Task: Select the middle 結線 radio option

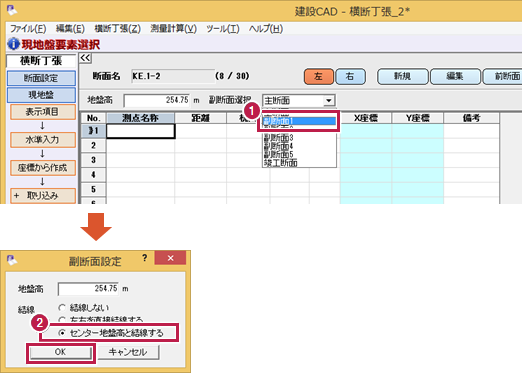Action: coord(62,320)
